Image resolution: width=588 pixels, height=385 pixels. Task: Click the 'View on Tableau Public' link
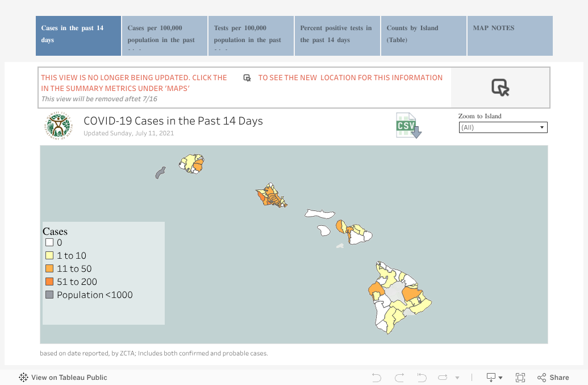[69, 377]
